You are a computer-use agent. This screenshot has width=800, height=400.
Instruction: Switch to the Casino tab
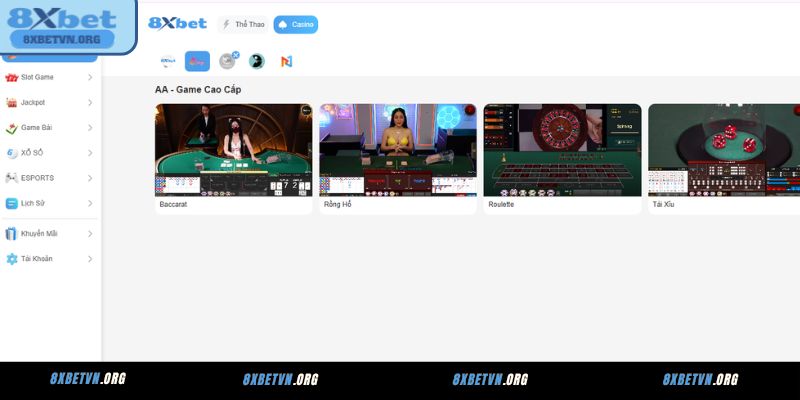pos(296,24)
